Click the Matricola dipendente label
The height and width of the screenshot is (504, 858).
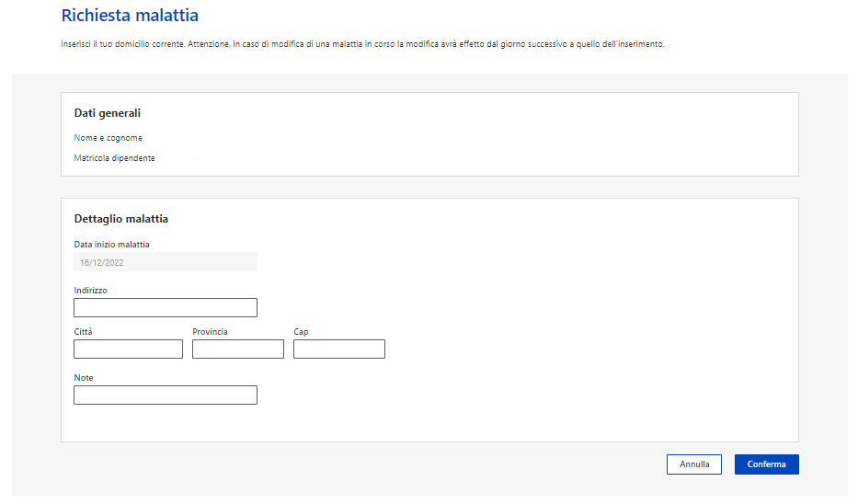115,158
